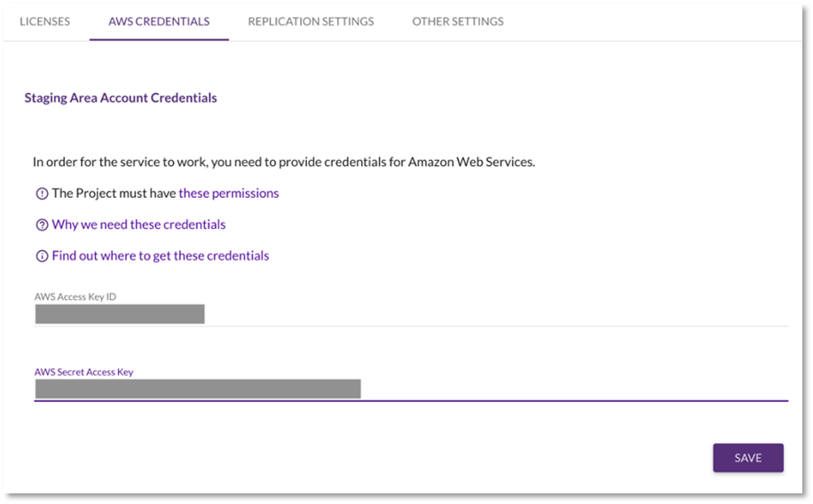Open the REPLICATION SETTINGS tab
This screenshot has height=504, width=813.
(x=311, y=21)
